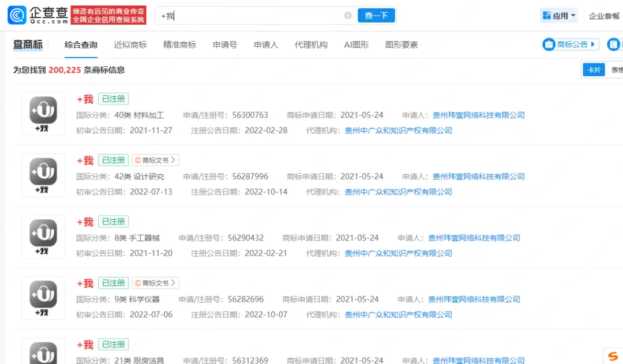Open trademark thumbnail for 8类 手工器械
This screenshot has height=364, width=623.
43,237
